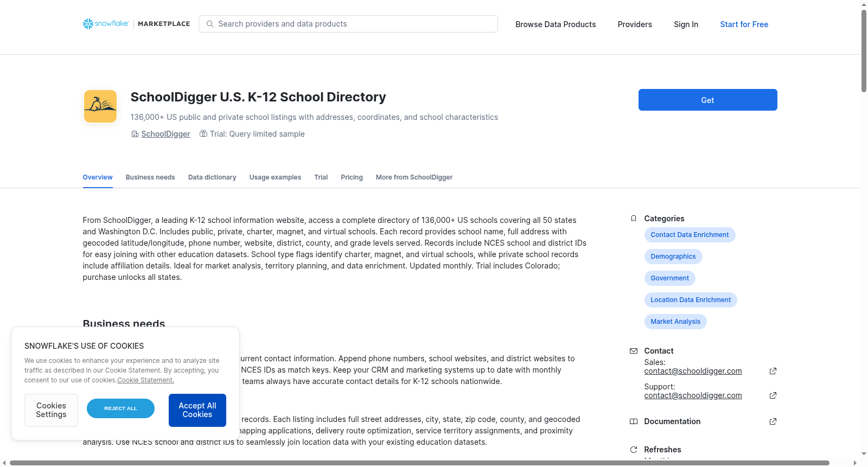The width and height of the screenshot is (868, 467).
Task: Open the Providers page
Action: pyautogui.click(x=635, y=24)
